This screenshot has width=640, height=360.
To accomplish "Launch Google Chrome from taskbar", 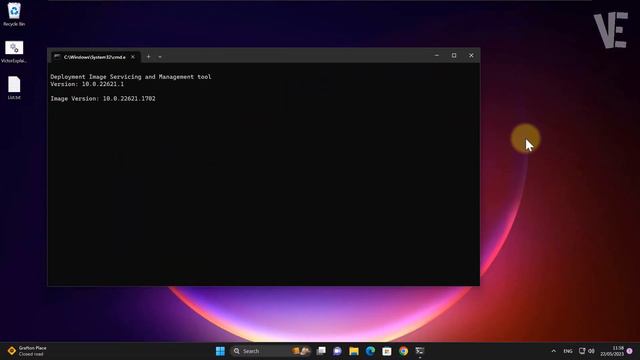I will (x=403, y=351).
